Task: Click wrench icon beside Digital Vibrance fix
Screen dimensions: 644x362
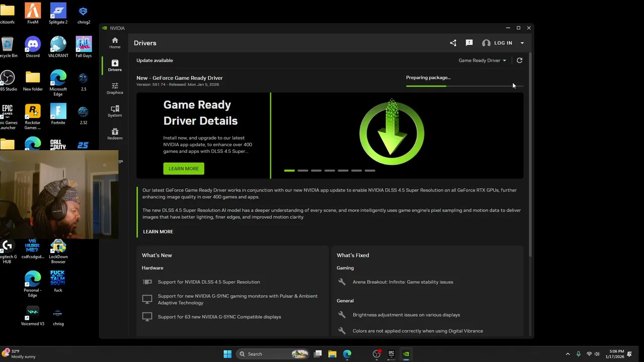Action: (342, 331)
